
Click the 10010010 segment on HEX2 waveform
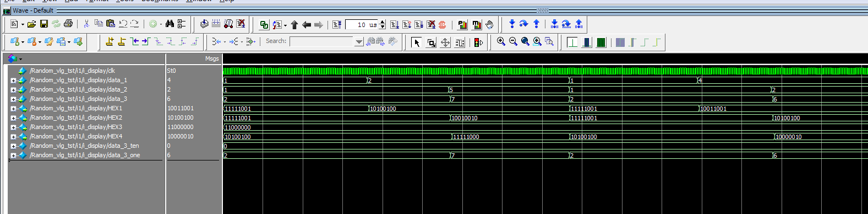click(x=465, y=118)
